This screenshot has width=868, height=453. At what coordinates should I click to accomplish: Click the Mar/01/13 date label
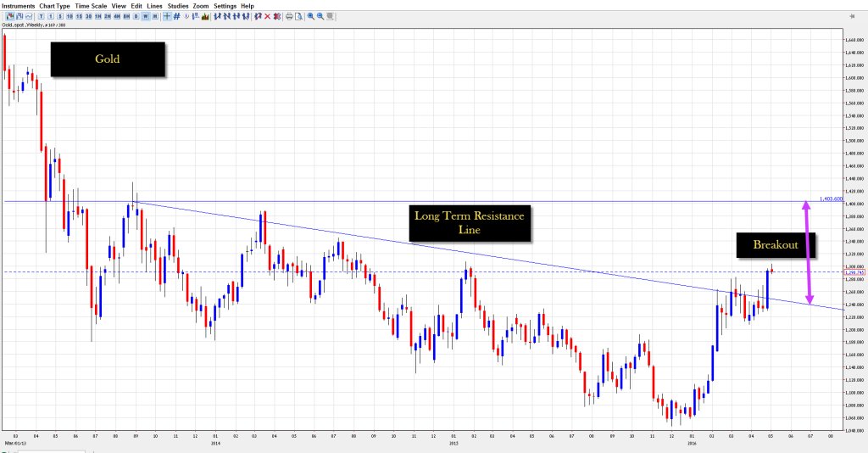click(x=15, y=443)
